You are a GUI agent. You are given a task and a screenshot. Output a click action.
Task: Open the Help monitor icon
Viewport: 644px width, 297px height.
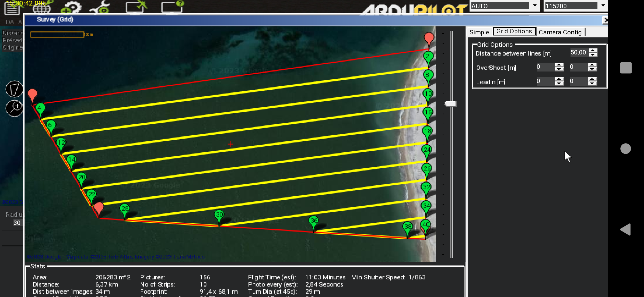point(171,7)
